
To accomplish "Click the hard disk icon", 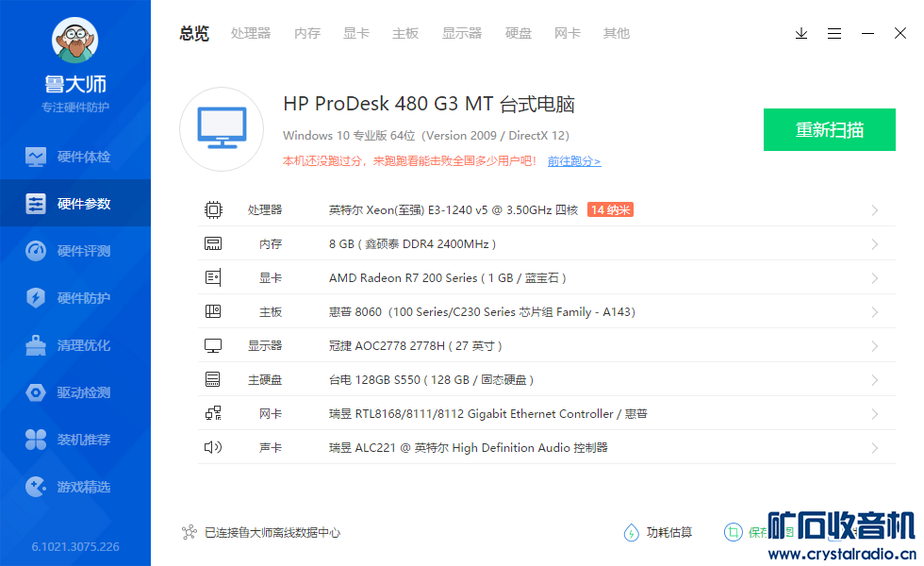I will (213, 379).
